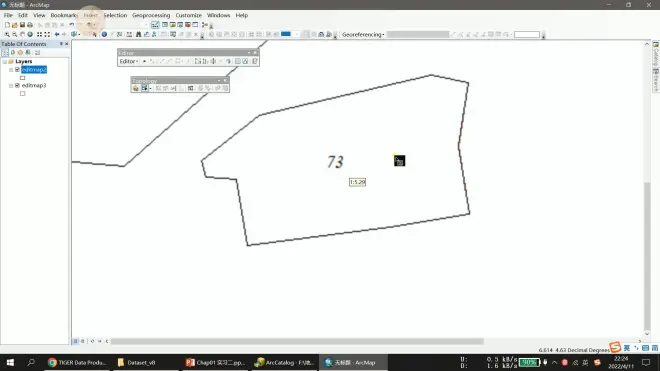This screenshot has height=371, width=660.
Task: Print the map
Action: [x=30, y=25]
